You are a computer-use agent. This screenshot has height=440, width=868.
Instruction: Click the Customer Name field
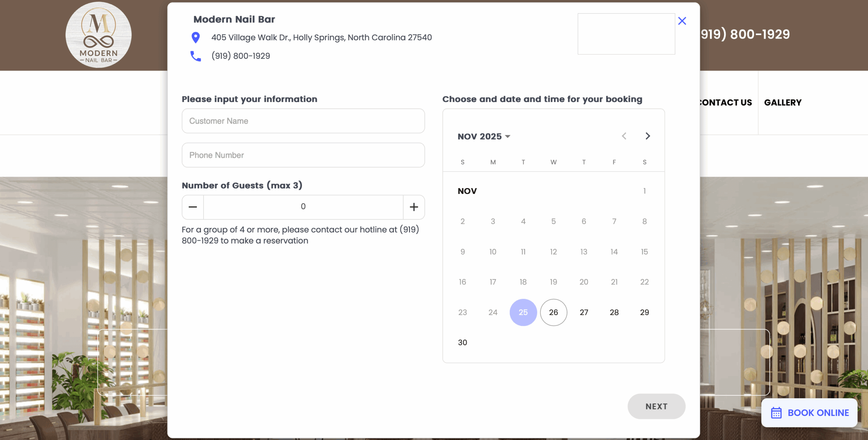303,121
